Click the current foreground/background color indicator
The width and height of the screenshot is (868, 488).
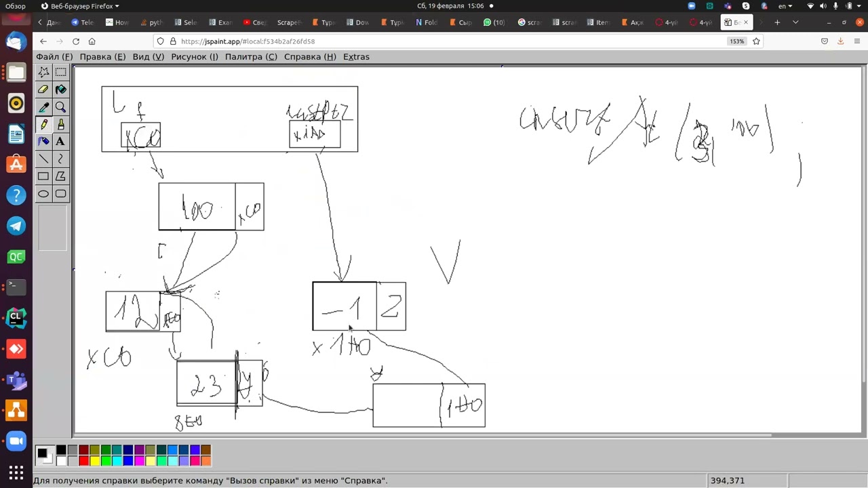[x=43, y=455]
